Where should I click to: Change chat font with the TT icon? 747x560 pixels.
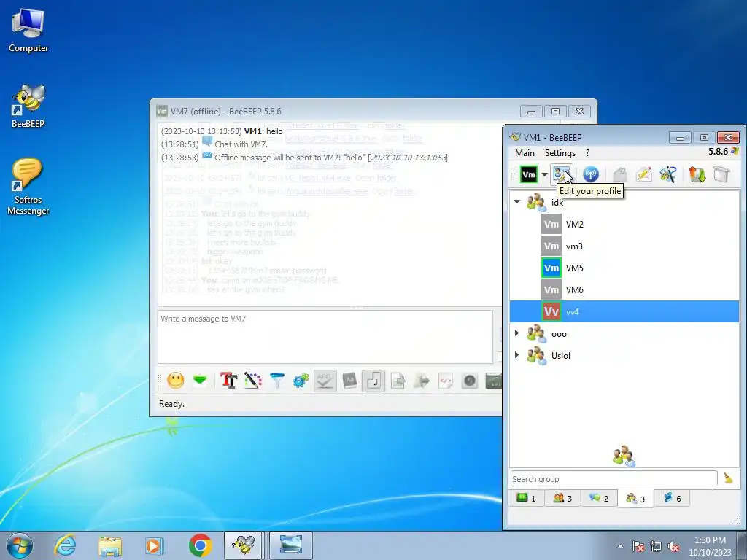click(228, 381)
